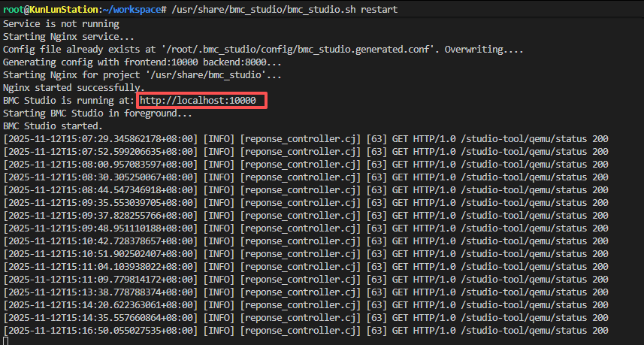This screenshot has height=345, width=644.
Task: Click the first log timestamp at 15:07:29
Action: click(x=101, y=138)
